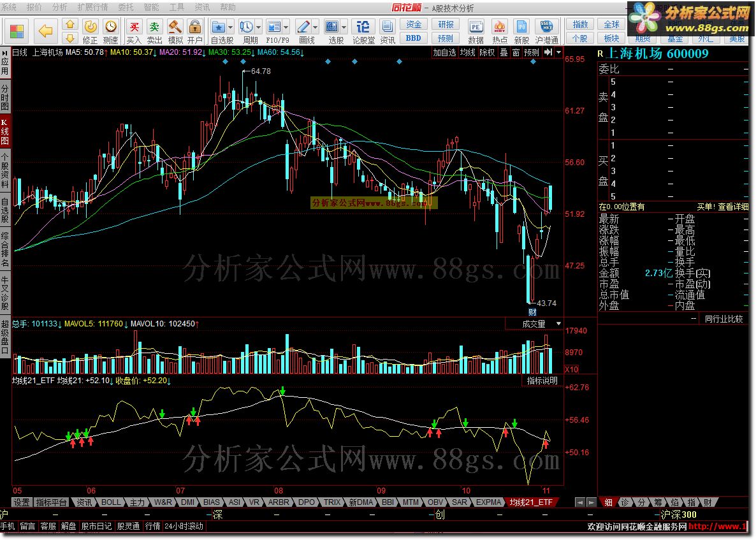Viewport: 756px width, 540px height.
Task: Open the 沪港通 SSE-HKE icon
Action: coord(547,32)
